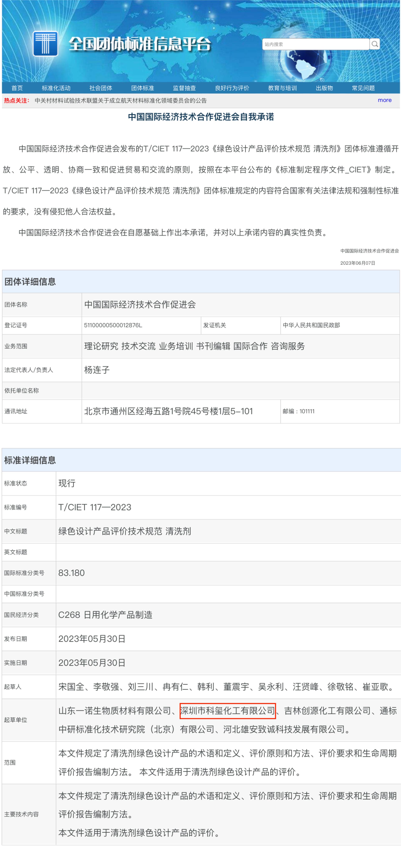401x868 pixels.
Task: Click the 标准详细信息 section header
Action: point(30,460)
